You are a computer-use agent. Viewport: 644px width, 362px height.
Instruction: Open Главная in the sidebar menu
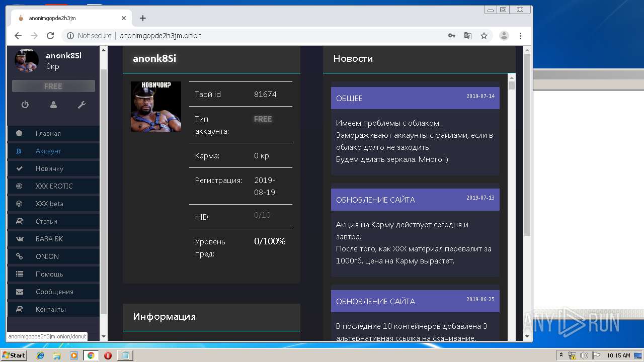[53, 133]
